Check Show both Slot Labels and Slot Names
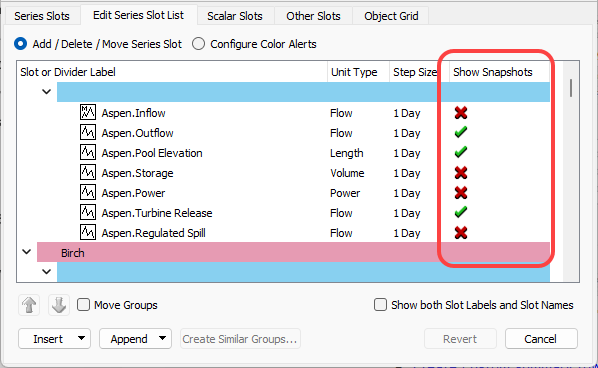The width and height of the screenshot is (598, 368). pyautogui.click(x=380, y=305)
